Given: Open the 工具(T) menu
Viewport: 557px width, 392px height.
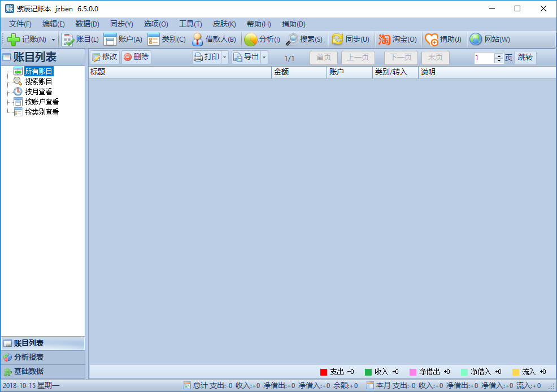Looking at the screenshot, I should (x=190, y=24).
